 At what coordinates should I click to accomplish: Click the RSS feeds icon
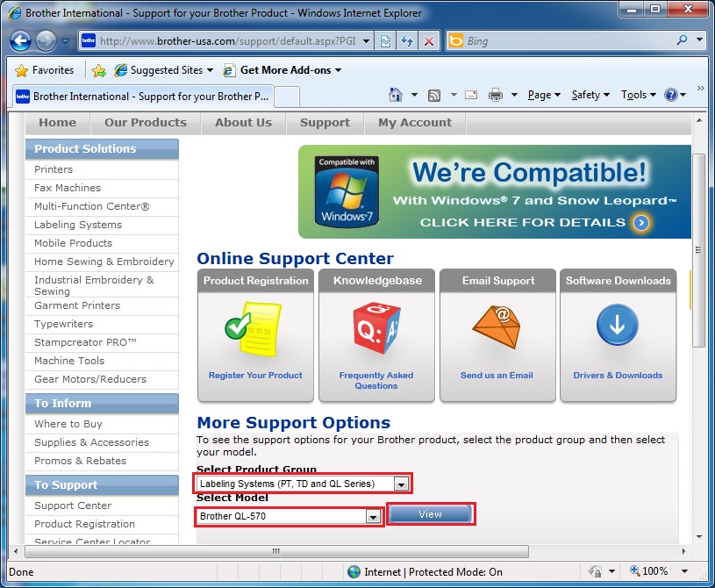coord(434,95)
